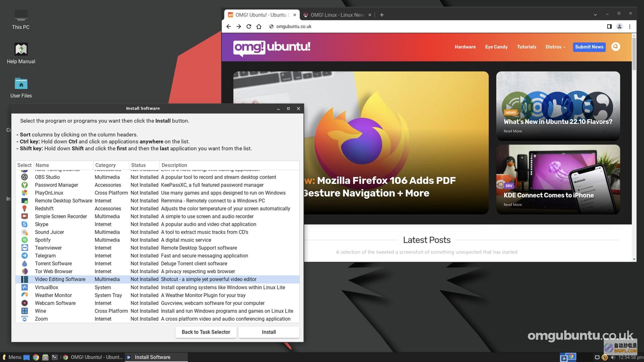Switch to Install Software in the taskbar
Viewport: 644px width, 362px height.
pos(156,357)
